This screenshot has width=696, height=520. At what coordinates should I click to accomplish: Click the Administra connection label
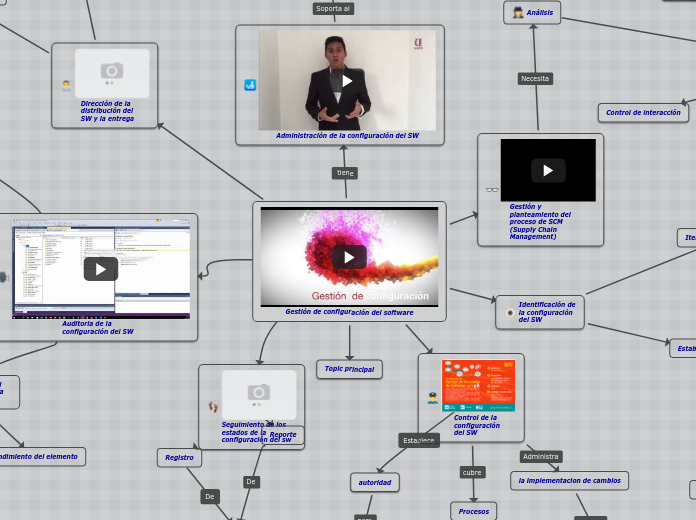pyautogui.click(x=540, y=456)
